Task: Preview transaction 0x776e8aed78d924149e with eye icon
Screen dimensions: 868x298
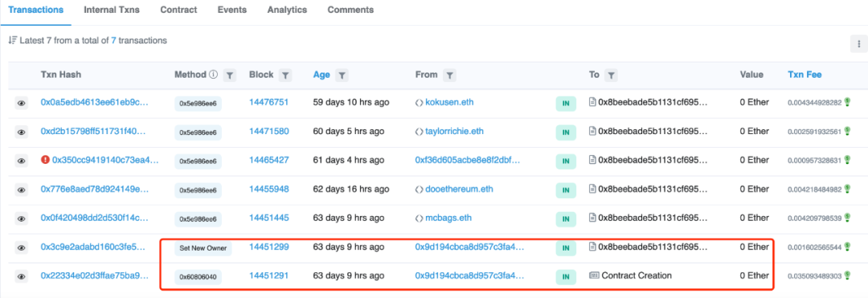Action: coord(21,190)
